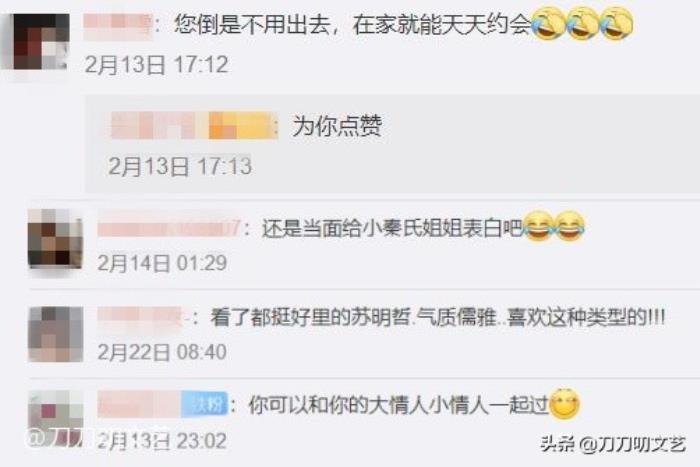Click the third crying-laughing emoji in top comment
Image resolution: width=700 pixels, height=467 pixels.
pyautogui.click(x=617, y=24)
